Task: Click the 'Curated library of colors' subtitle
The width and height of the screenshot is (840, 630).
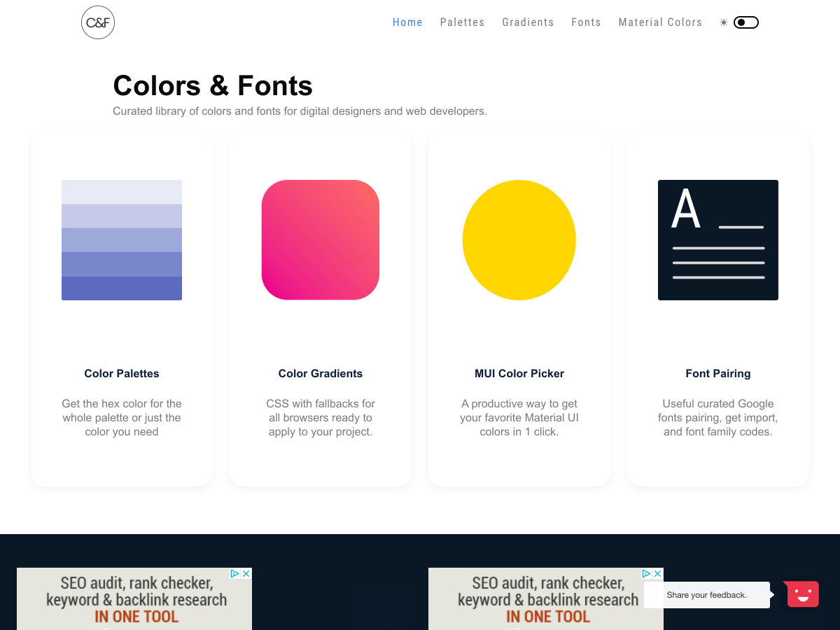Action: 300,111
